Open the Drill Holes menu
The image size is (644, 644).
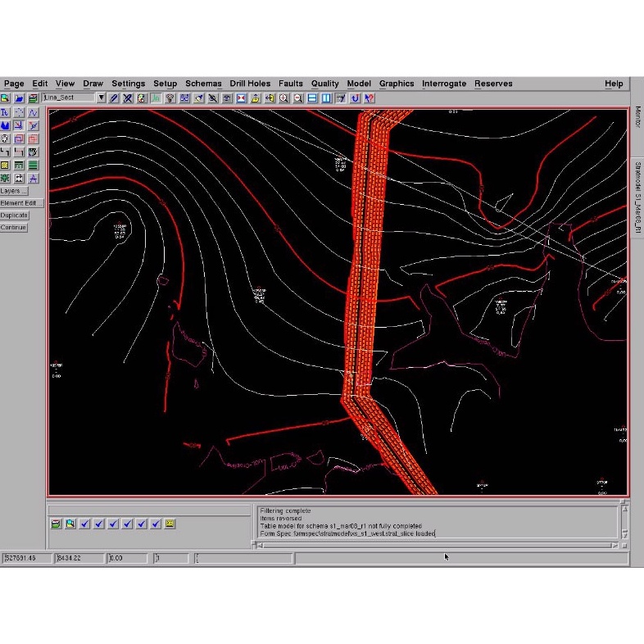click(x=250, y=84)
